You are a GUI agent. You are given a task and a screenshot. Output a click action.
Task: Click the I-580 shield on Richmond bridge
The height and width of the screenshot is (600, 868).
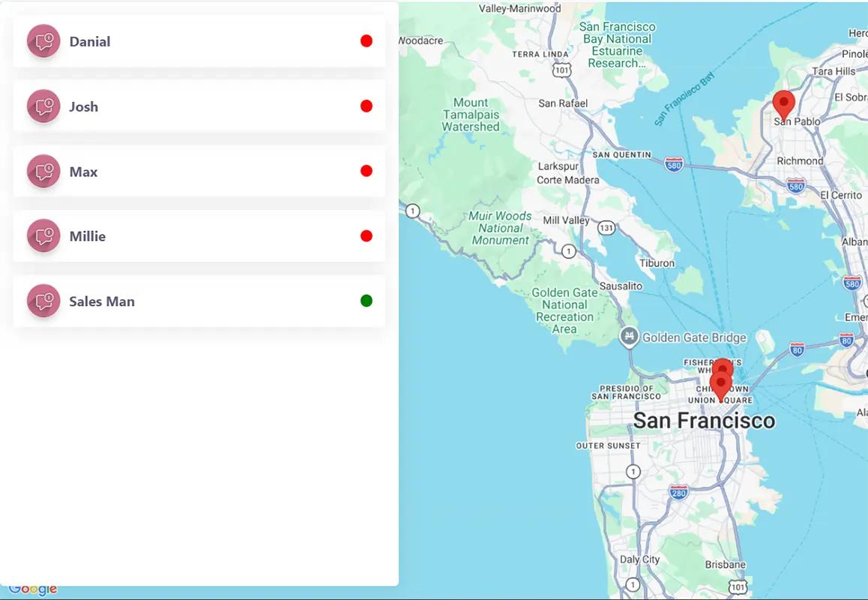[x=674, y=164]
